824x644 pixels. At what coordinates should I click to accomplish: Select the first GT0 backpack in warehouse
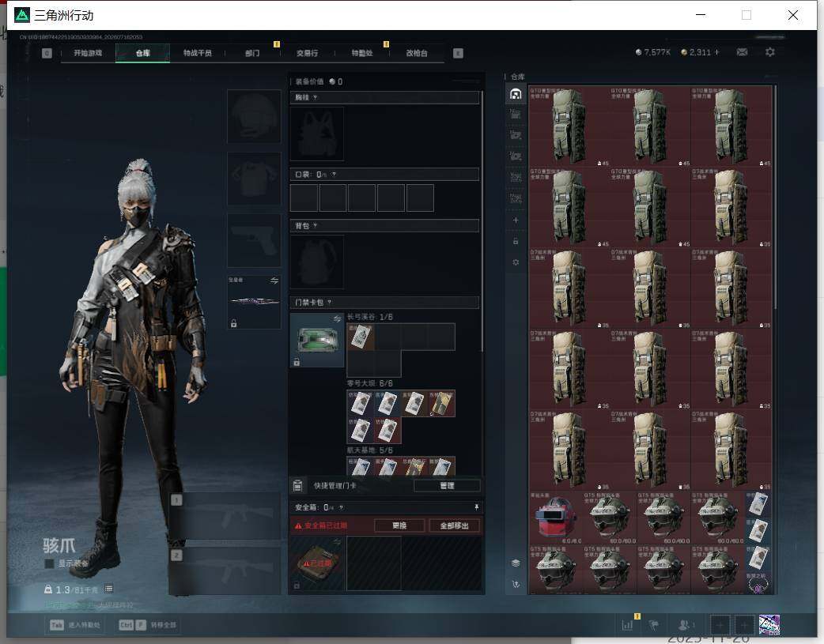click(569, 126)
